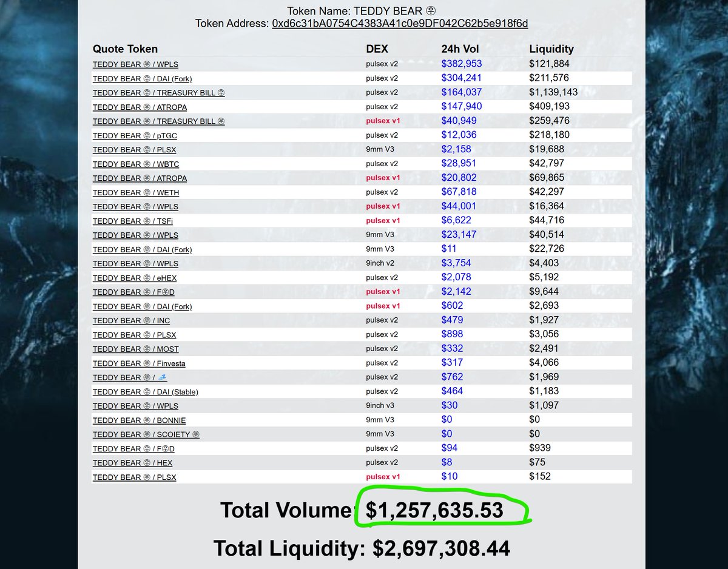
Task: Open the TEDDY BEAR / BONNIE pair link
Action: coord(140,421)
